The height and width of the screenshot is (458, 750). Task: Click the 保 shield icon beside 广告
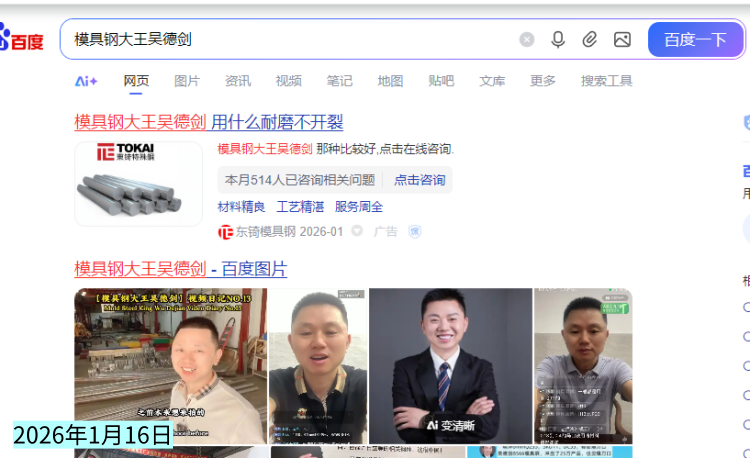[414, 231]
